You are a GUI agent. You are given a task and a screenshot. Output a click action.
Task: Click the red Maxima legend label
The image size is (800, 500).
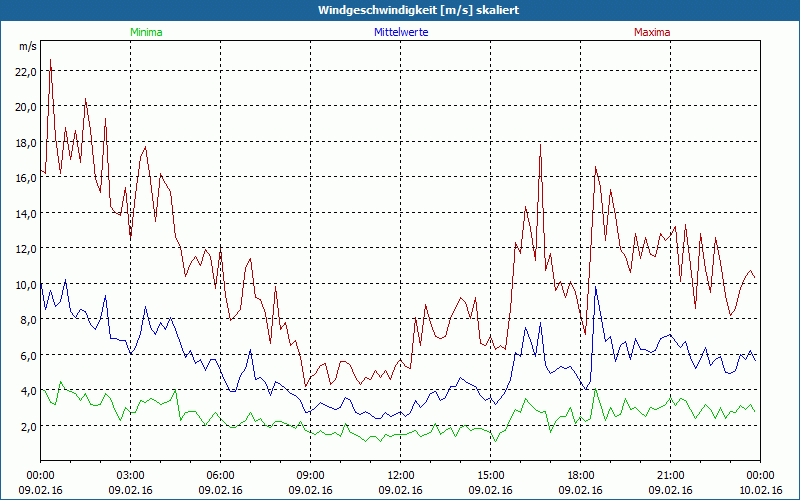pos(652,32)
